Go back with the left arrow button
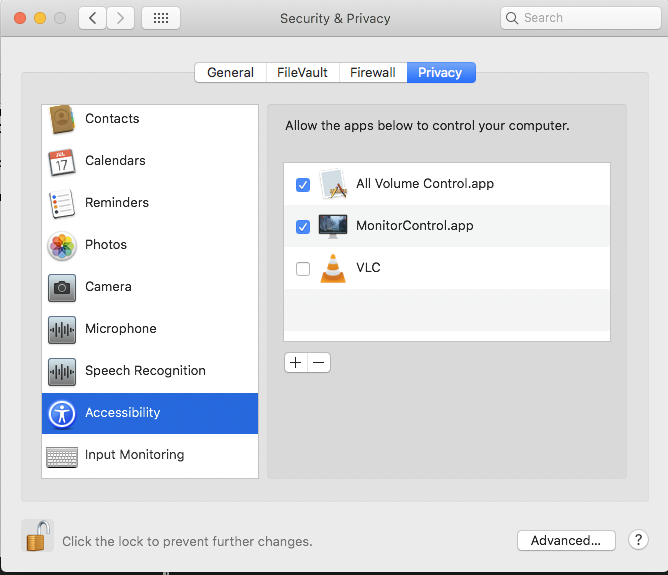The width and height of the screenshot is (668, 575). click(92, 18)
